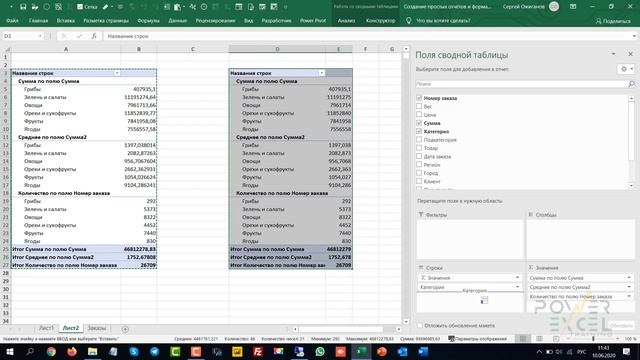The width and height of the screenshot is (640, 360).
Task: Click the Параметры отображения status bar button
Action: point(478,339)
